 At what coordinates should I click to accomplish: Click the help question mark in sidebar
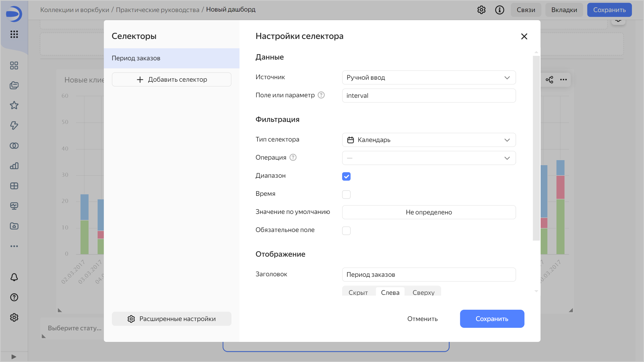click(14, 297)
